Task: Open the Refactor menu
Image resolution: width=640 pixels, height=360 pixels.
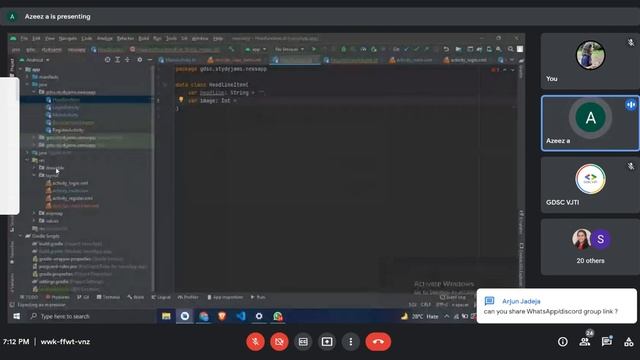Action: (125, 38)
